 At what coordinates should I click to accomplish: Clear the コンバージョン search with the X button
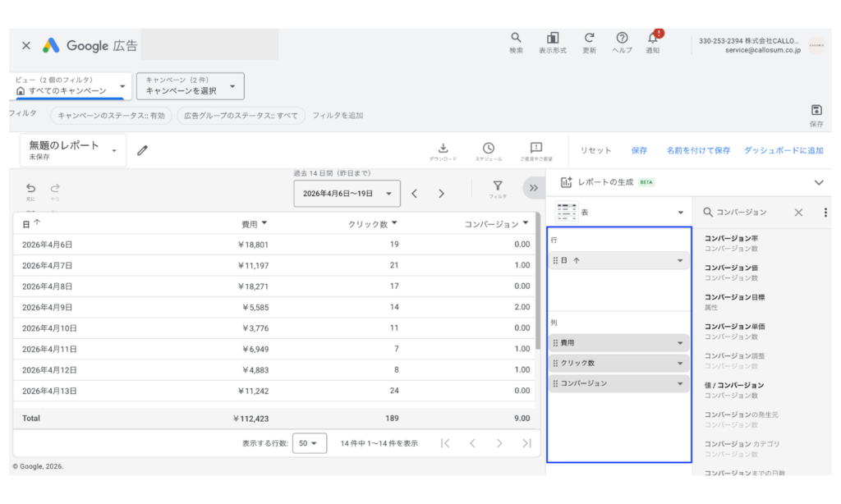click(x=797, y=212)
